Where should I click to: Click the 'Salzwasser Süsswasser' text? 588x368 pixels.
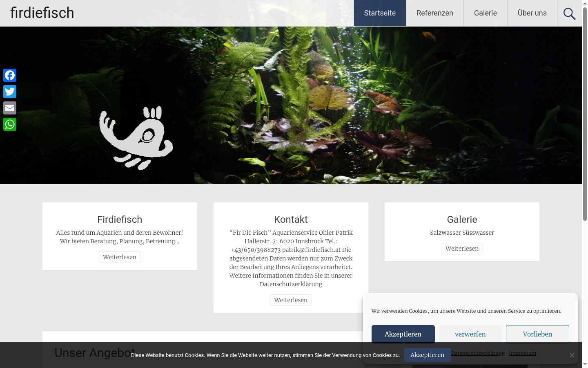[x=462, y=233]
